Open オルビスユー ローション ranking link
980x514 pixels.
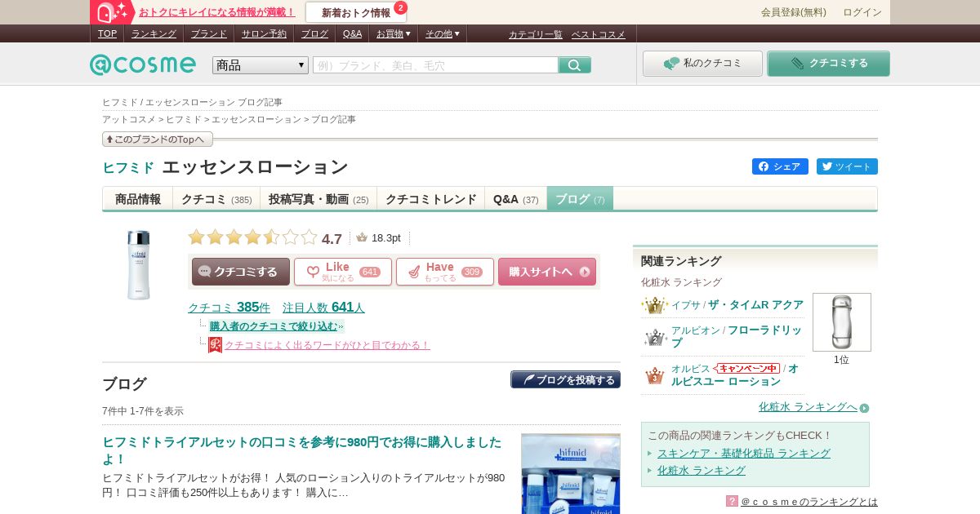click(735, 375)
